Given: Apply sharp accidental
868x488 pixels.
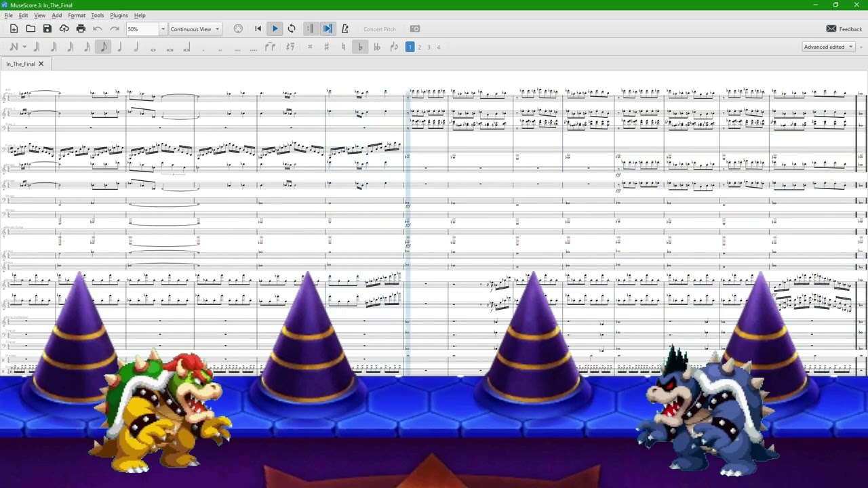Looking at the screenshot, I should tap(327, 47).
